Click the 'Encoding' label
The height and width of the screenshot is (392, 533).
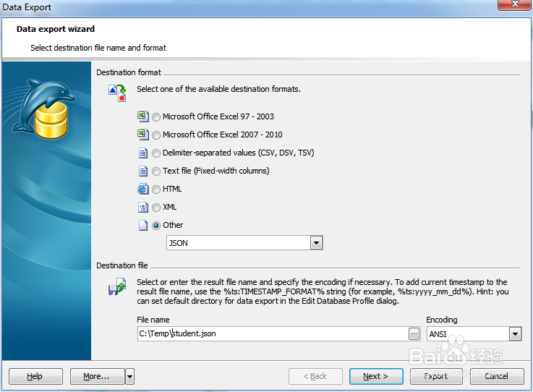click(x=442, y=320)
